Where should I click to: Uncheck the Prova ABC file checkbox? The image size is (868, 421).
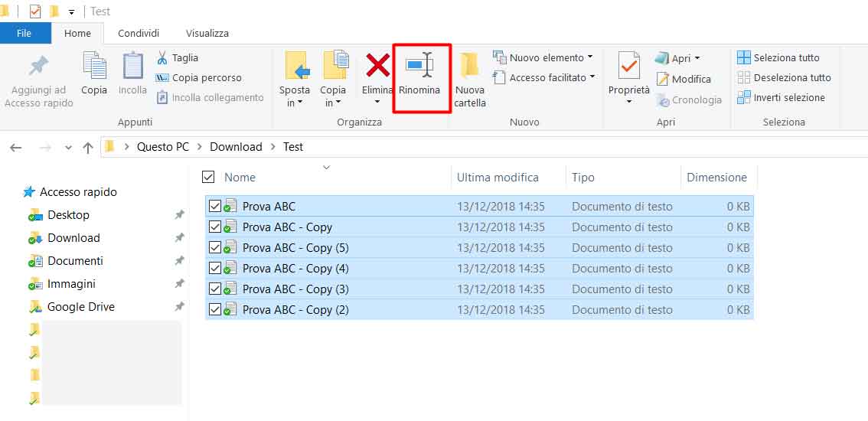215,207
